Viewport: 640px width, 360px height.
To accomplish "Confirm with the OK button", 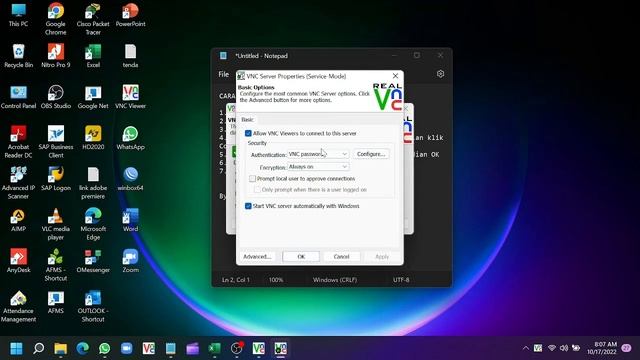I will coord(301,256).
